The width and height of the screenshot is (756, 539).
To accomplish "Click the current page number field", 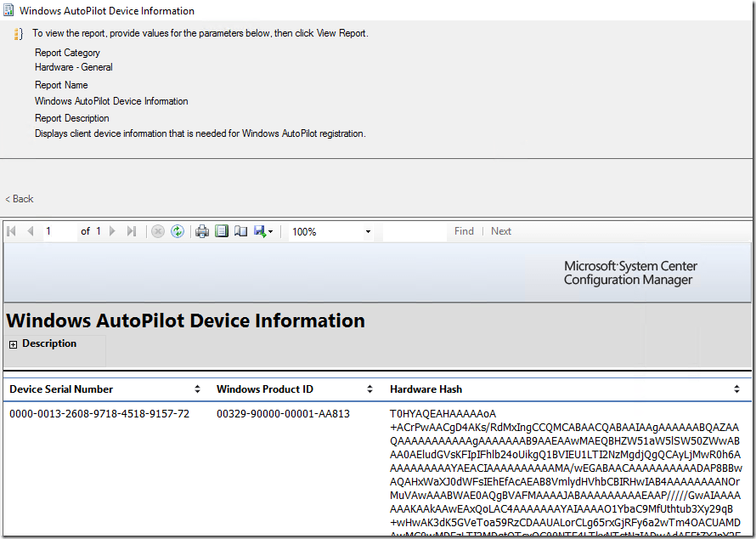I will pos(59,231).
